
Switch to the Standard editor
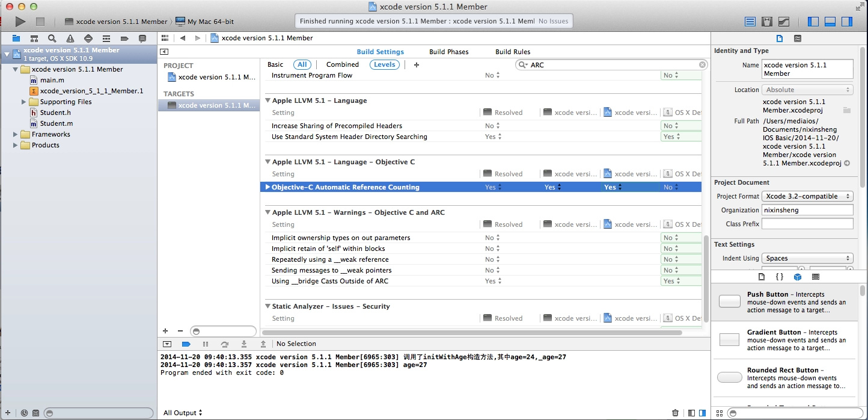click(x=750, y=22)
